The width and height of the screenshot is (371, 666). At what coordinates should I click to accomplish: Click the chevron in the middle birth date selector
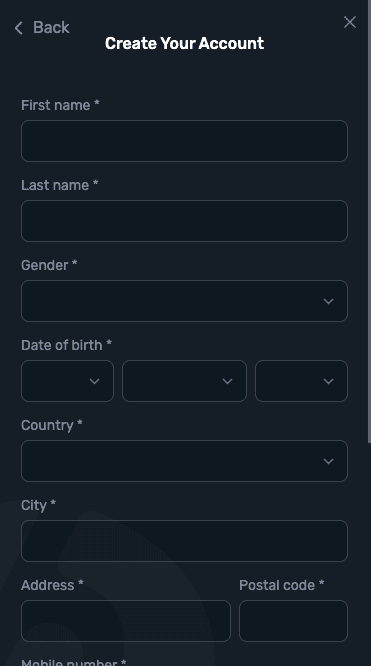click(227, 381)
